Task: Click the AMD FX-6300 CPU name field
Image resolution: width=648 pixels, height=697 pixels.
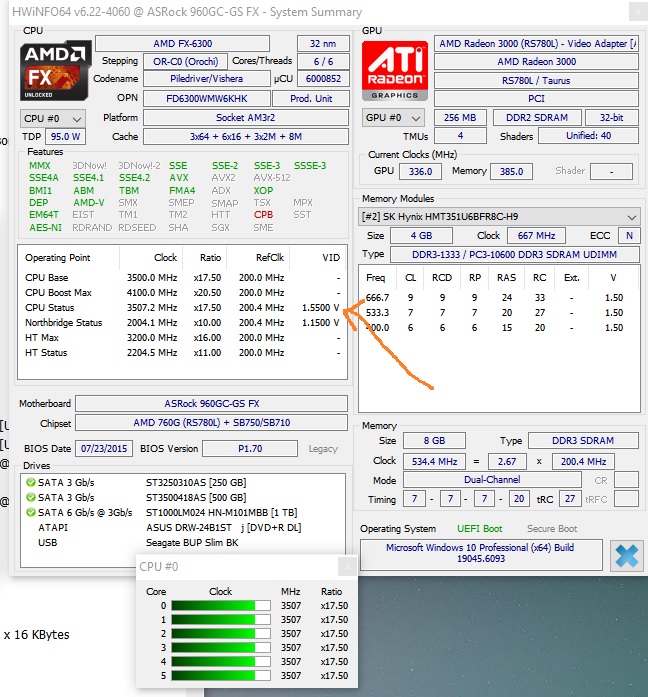Action: [183, 44]
